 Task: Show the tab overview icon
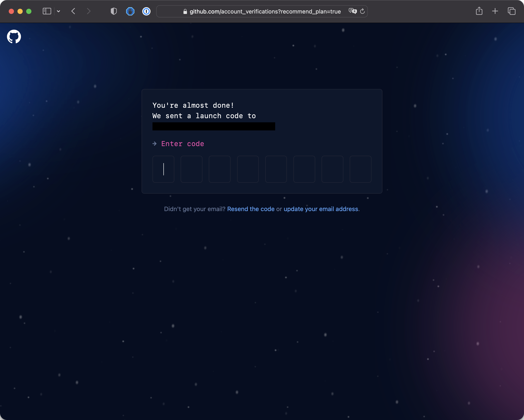click(x=512, y=11)
